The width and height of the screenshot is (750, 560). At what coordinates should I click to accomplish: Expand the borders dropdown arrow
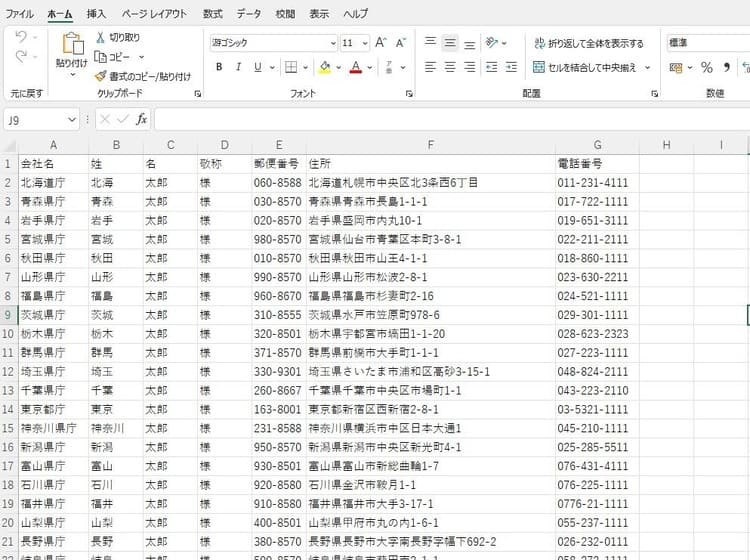coord(305,67)
